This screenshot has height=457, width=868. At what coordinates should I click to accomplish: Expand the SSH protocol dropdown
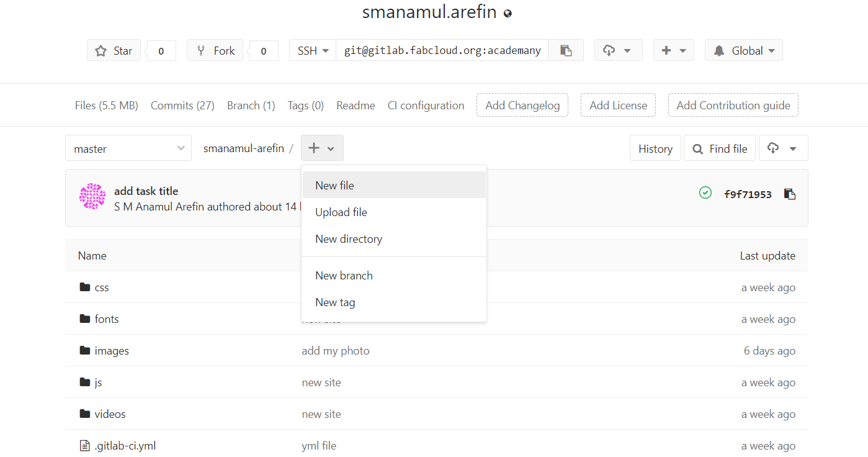(x=313, y=50)
